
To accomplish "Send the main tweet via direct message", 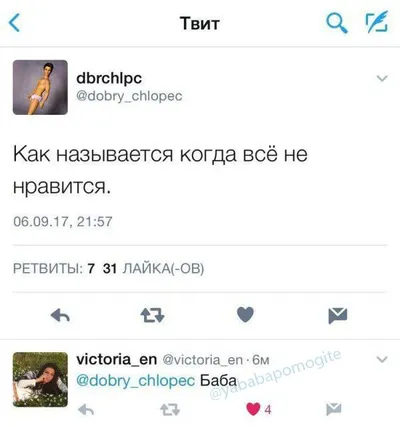I will pos(338,316).
